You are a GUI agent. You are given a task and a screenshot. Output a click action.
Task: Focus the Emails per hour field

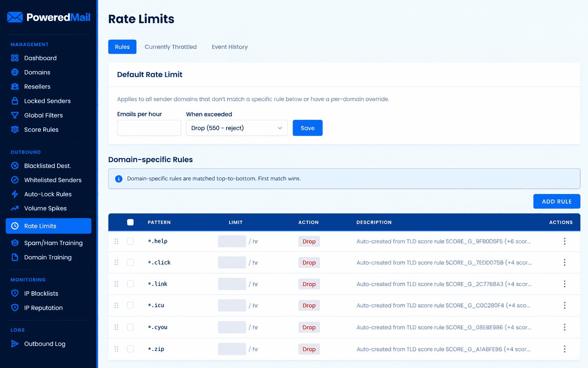pos(149,128)
